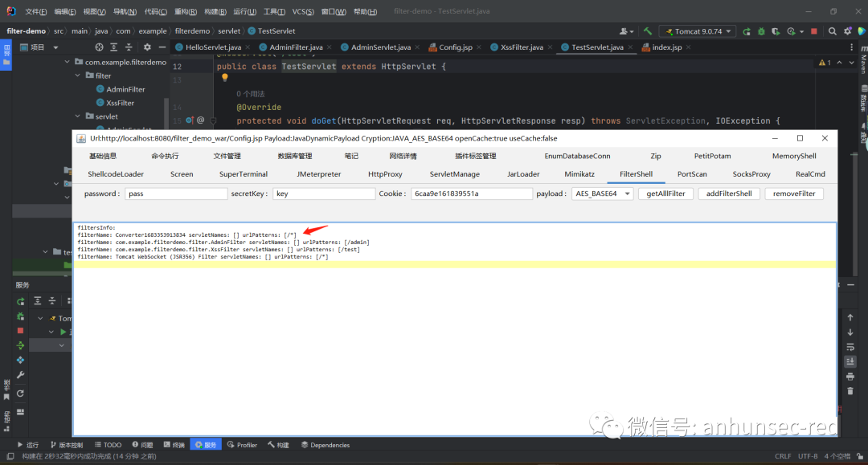
Task: Click the override gutter icon on line 15
Action: click(x=190, y=120)
